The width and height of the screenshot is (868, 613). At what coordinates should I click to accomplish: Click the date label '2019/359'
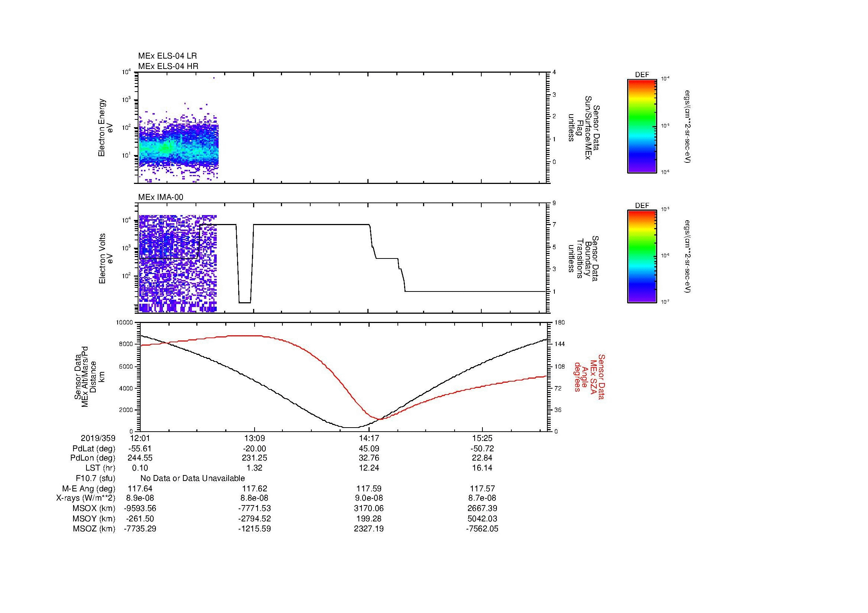point(98,438)
